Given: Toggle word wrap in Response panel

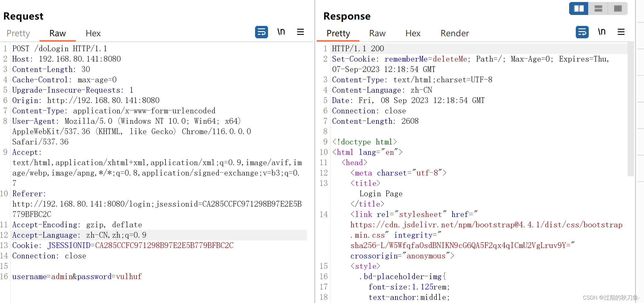Looking at the screenshot, I should pos(582,32).
